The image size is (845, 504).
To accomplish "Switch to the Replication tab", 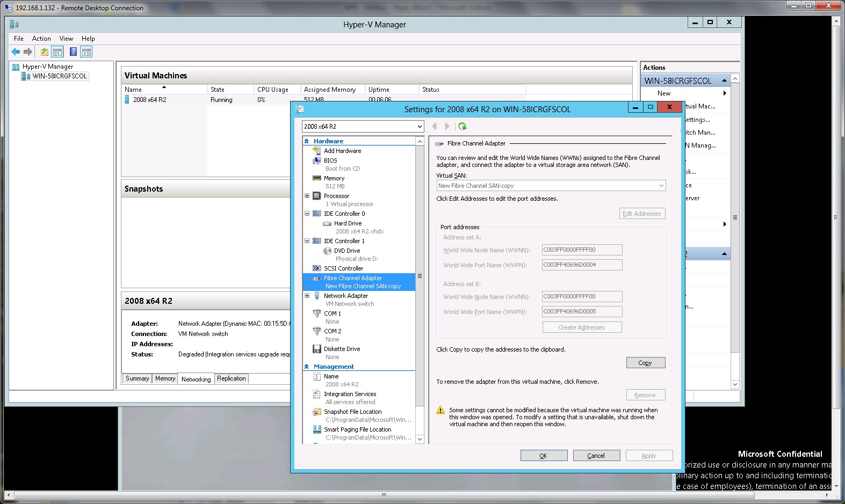I will 231,378.
